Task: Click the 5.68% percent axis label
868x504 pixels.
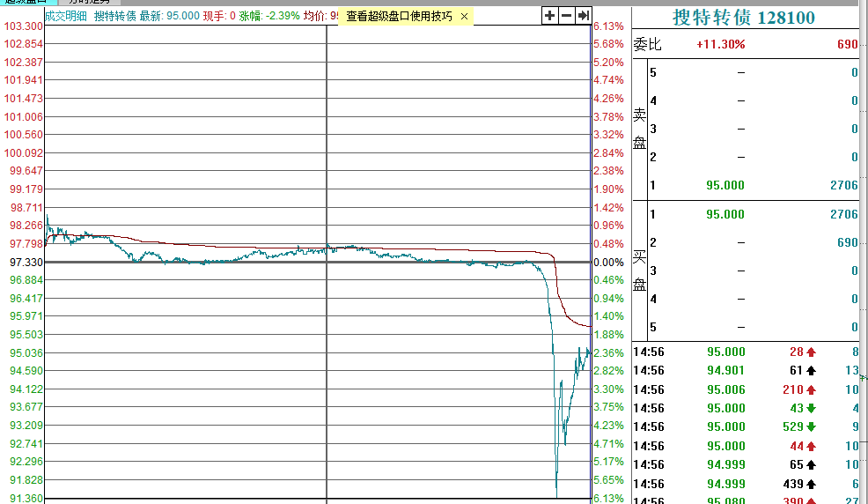Action: [x=608, y=44]
